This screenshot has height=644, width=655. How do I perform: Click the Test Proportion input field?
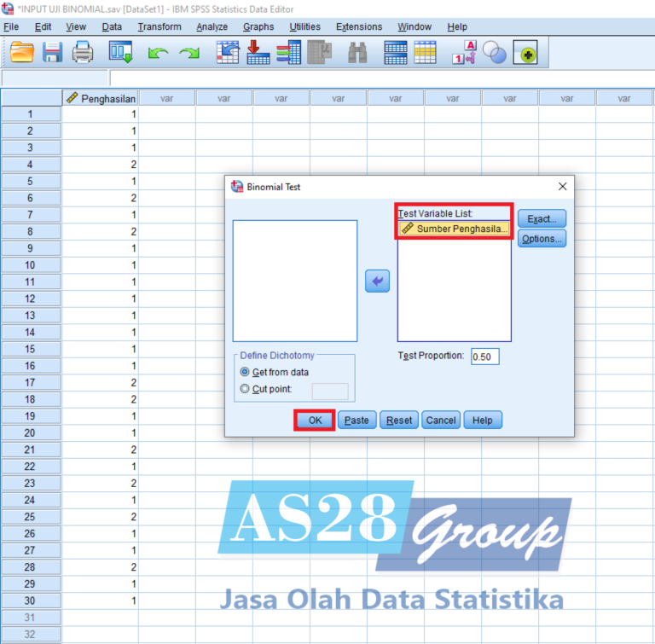point(484,357)
